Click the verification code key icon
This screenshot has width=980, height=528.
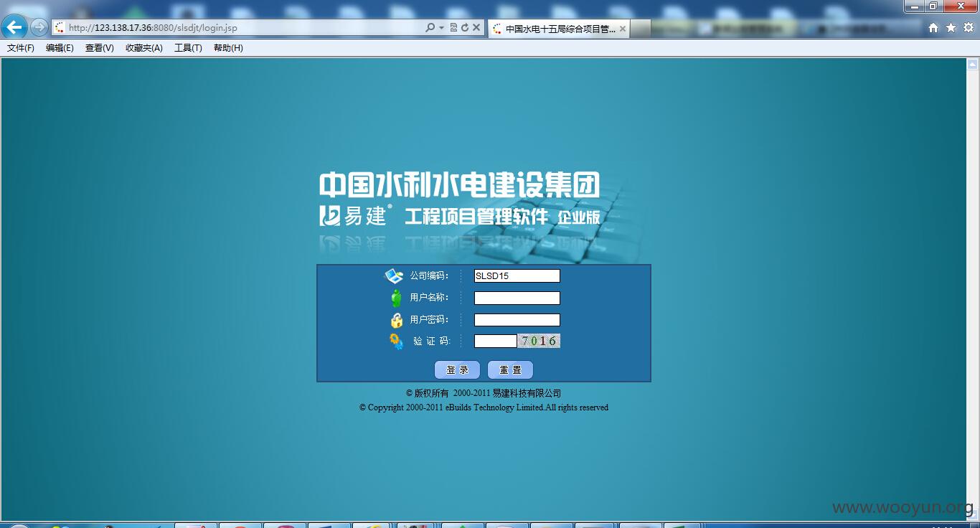click(x=396, y=341)
